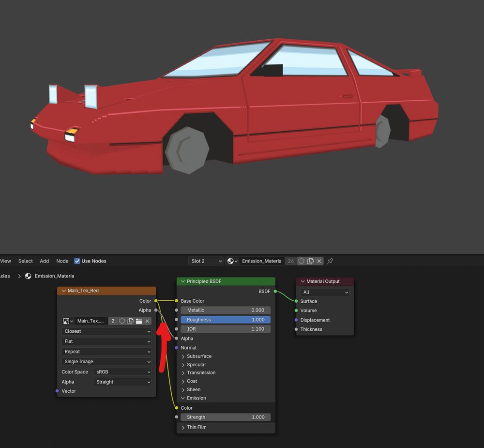The width and height of the screenshot is (484, 448).
Task: Toggle fake user shield for Main_Tex image
Action: (x=122, y=321)
